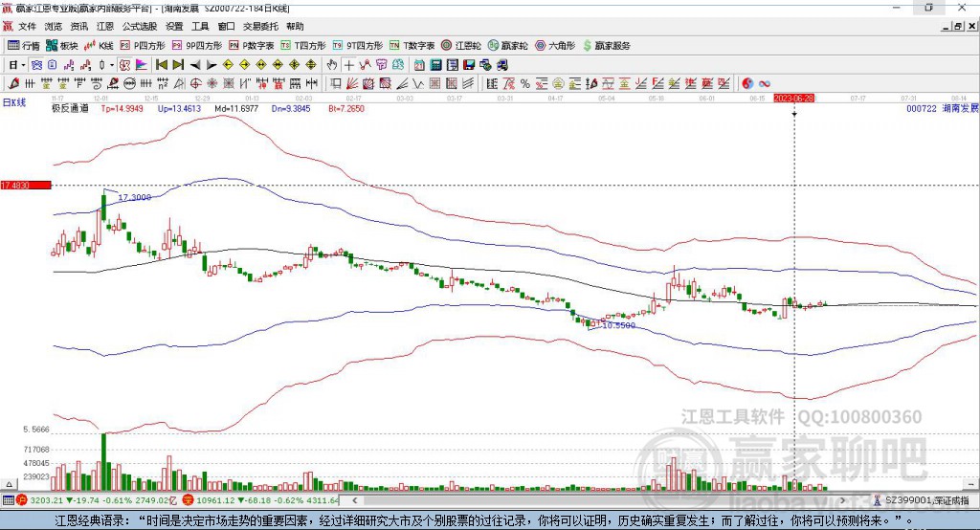Click the chart scrollbar right arrow
Screen dimensions: 980x530
tap(842, 500)
